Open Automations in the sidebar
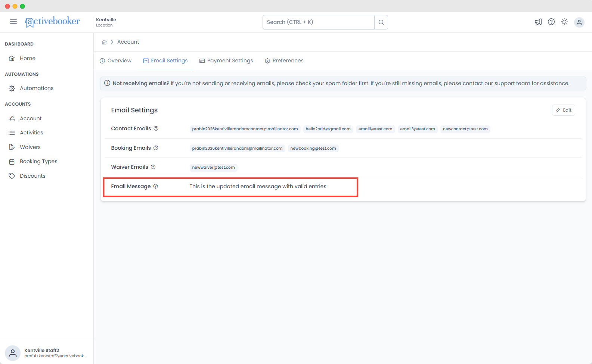The height and width of the screenshot is (364, 592). point(37,88)
